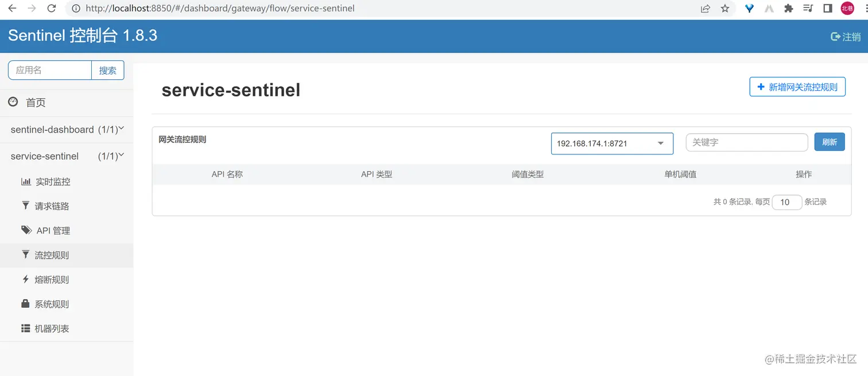Click the tags icon beside API 管理

tap(26, 230)
